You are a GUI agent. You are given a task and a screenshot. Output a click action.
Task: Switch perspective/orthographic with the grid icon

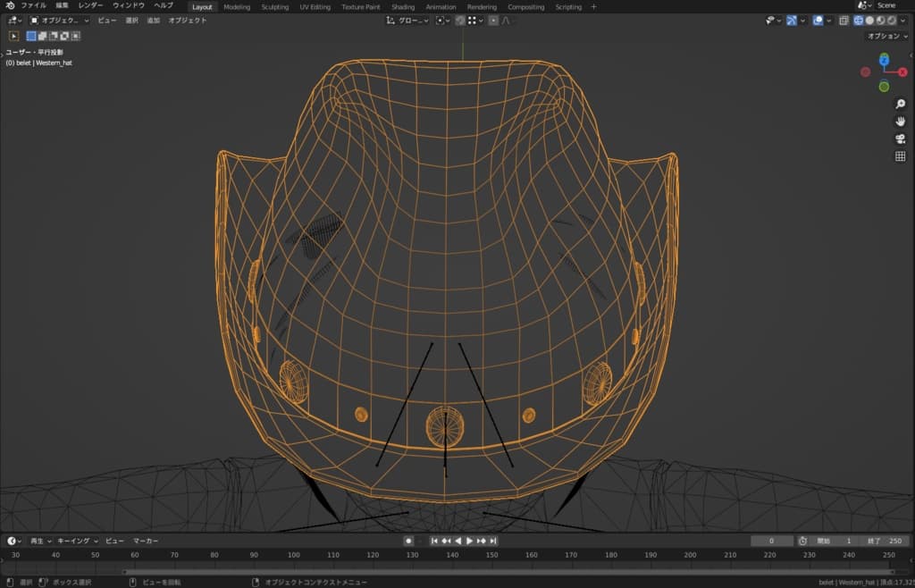click(900, 156)
